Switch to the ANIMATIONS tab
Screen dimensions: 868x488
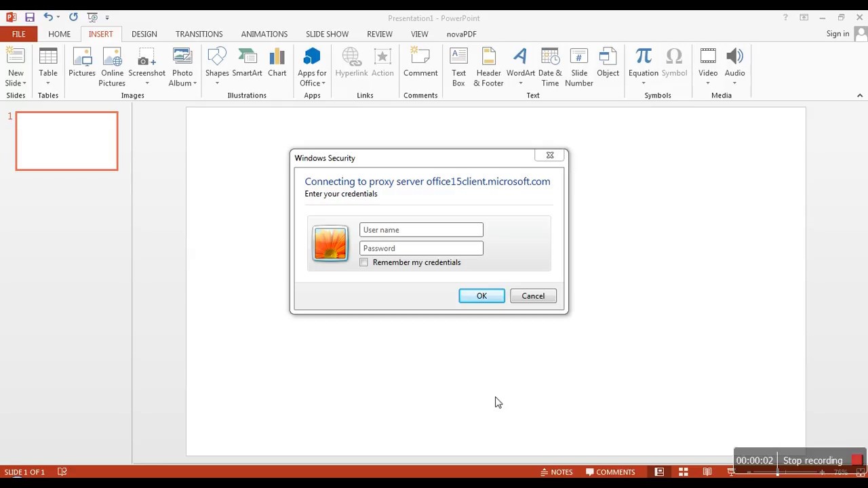(x=264, y=34)
